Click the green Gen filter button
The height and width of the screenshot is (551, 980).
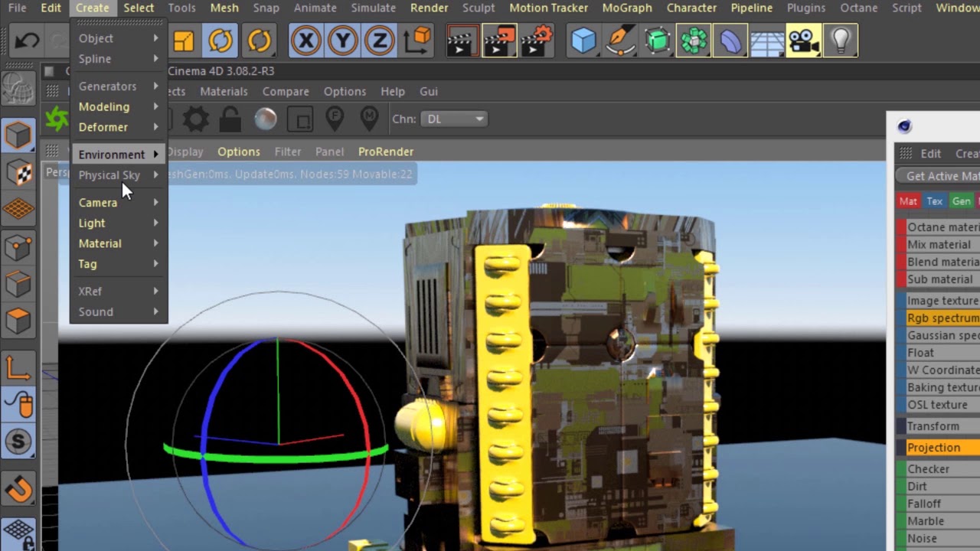pos(962,201)
